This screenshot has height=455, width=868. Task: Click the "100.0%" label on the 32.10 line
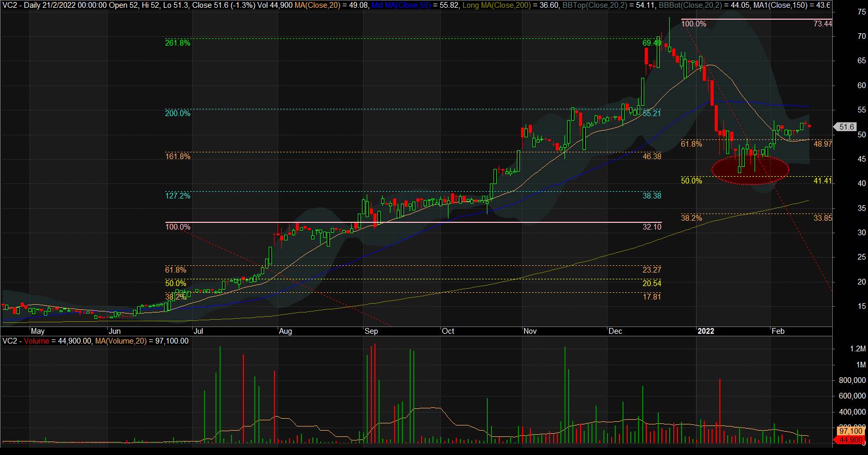pyautogui.click(x=178, y=227)
